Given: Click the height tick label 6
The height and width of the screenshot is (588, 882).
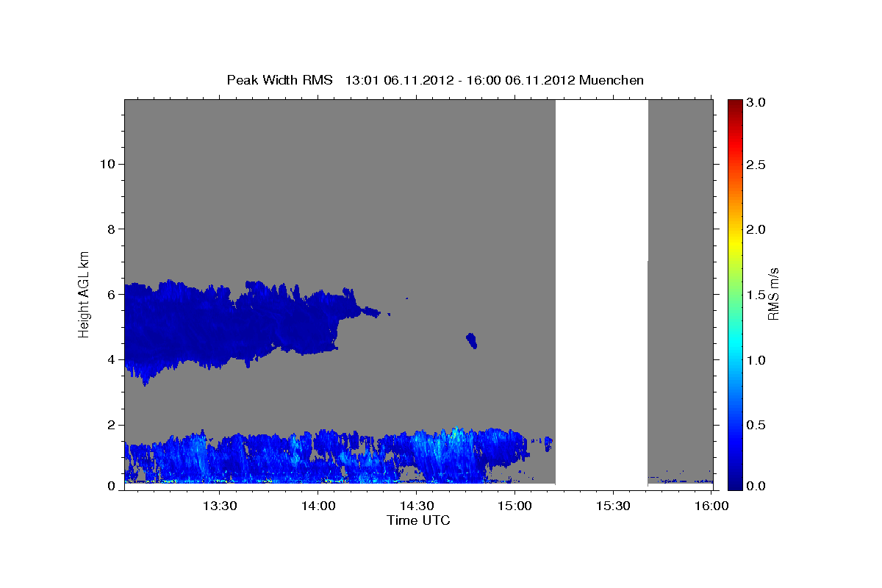Looking at the screenshot, I should [111, 294].
